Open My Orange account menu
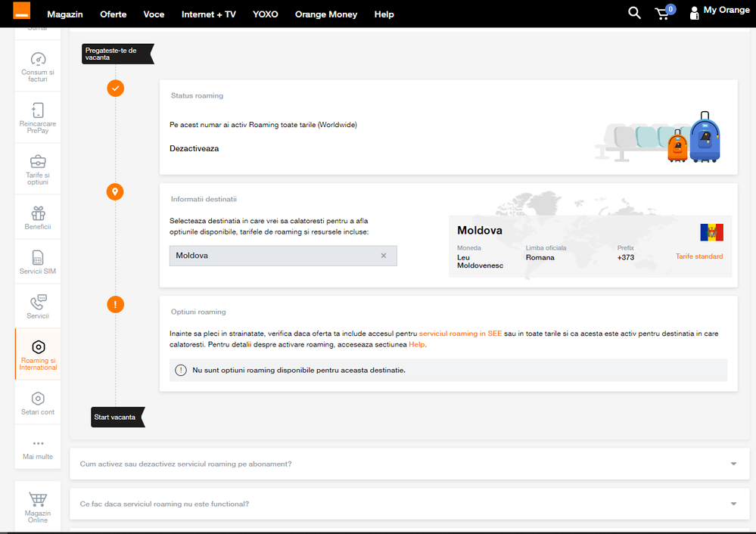 (720, 12)
